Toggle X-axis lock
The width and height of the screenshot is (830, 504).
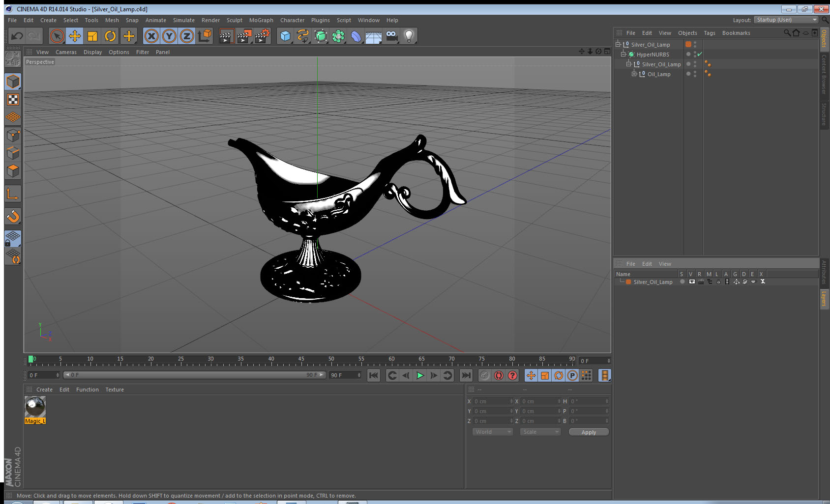pos(151,36)
